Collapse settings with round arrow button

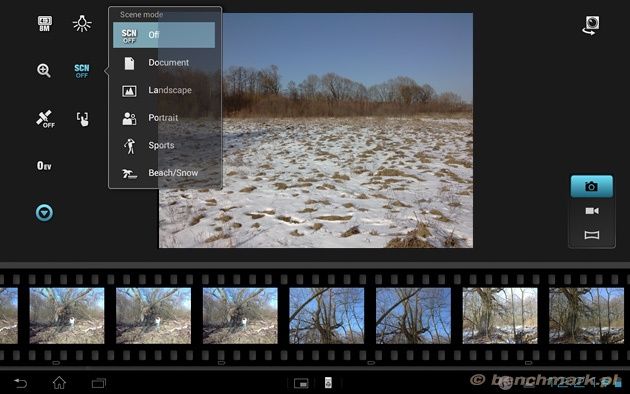point(44,212)
